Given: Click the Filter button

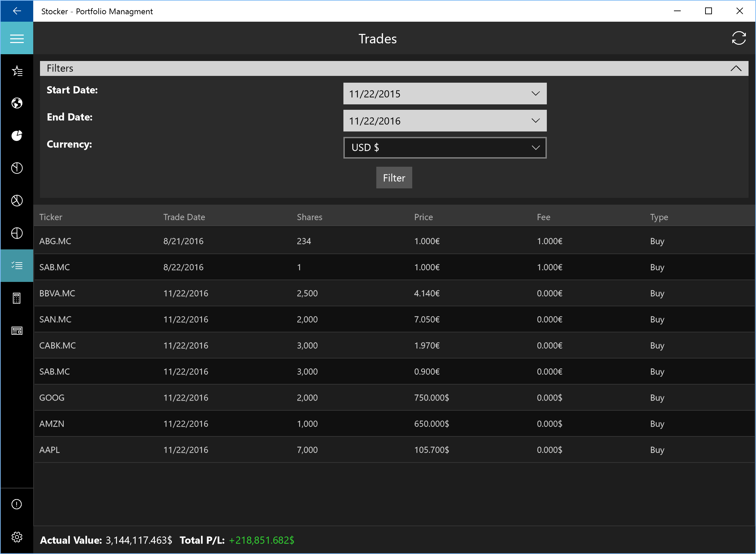Looking at the screenshot, I should [x=394, y=178].
